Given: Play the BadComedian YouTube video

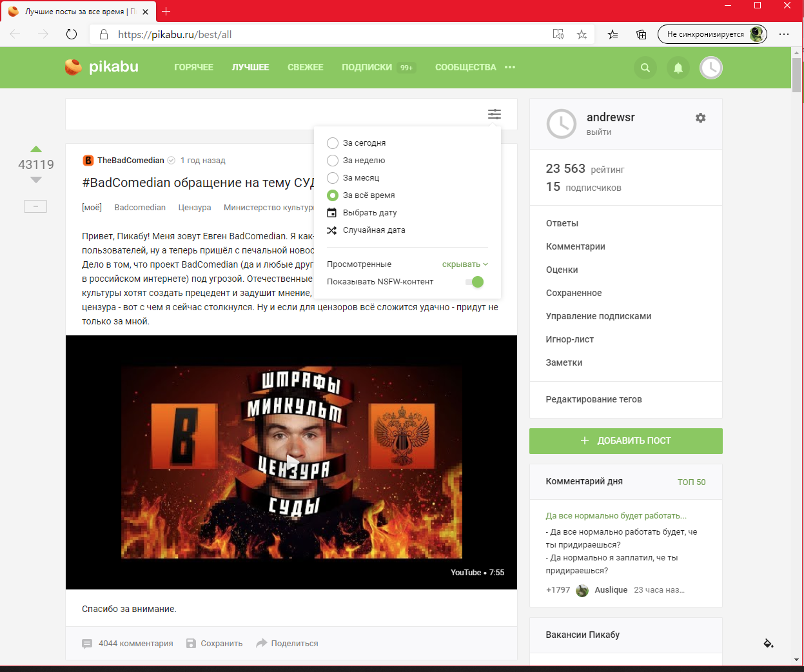Looking at the screenshot, I should pos(291,462).
